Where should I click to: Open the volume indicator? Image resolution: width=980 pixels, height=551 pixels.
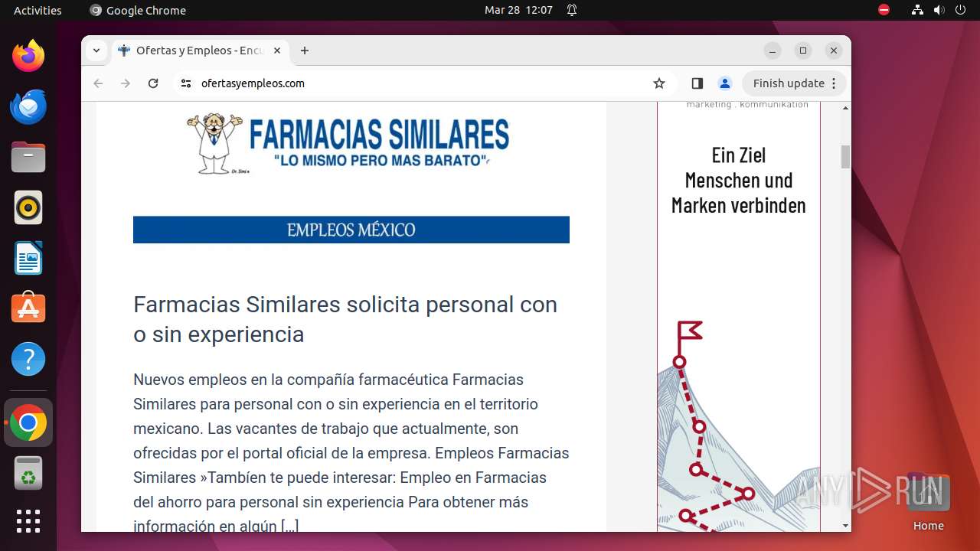point(939,10)
